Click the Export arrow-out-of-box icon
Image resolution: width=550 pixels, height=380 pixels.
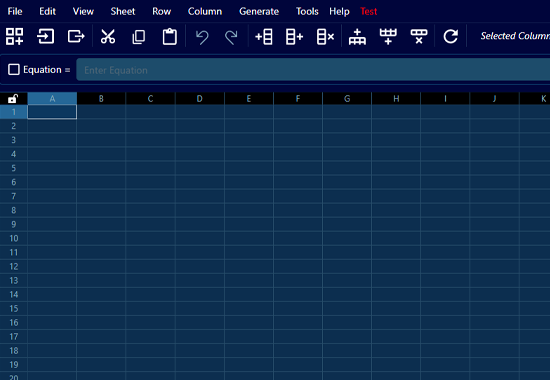coord(76,36)
